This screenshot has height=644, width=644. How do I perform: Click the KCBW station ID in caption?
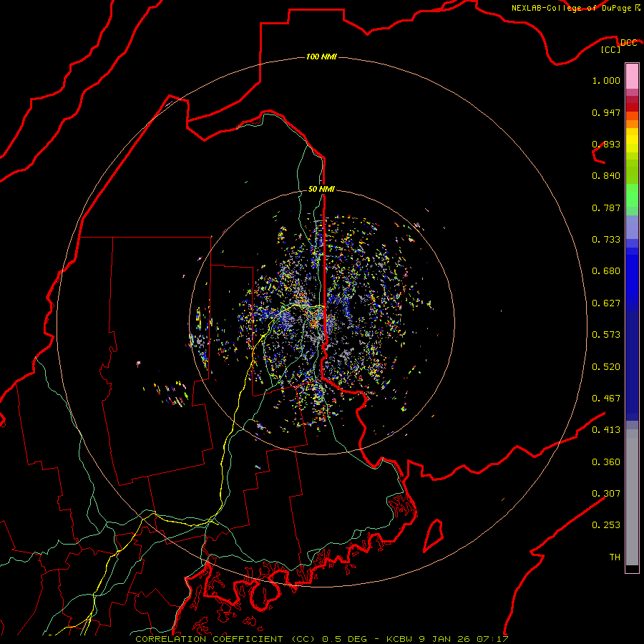pyautogui.click(x=399, y=639)
